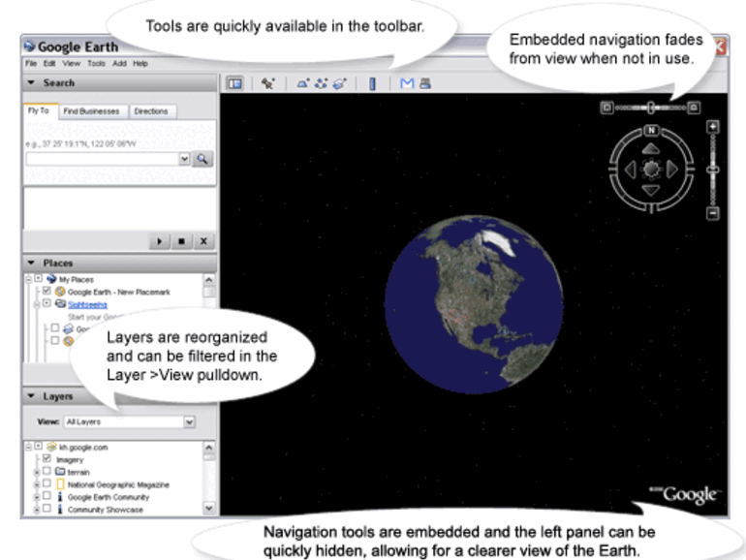
Task: Expand the Community Showcase tree node
Action: (x=37, y=510)
